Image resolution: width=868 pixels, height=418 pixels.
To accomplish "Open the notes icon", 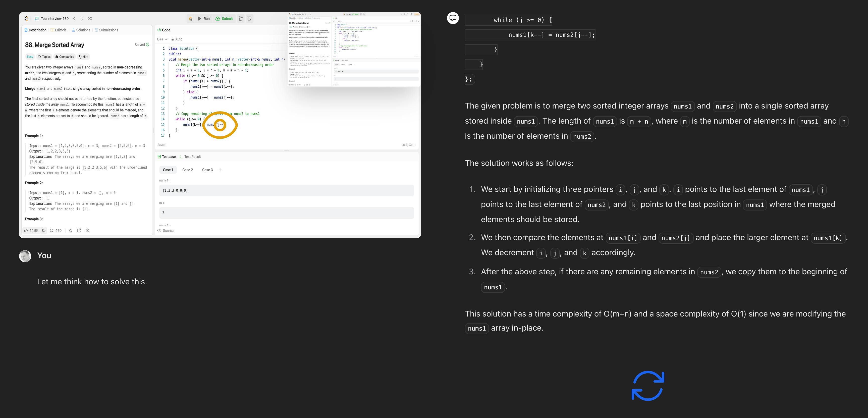I will point(250,19).
